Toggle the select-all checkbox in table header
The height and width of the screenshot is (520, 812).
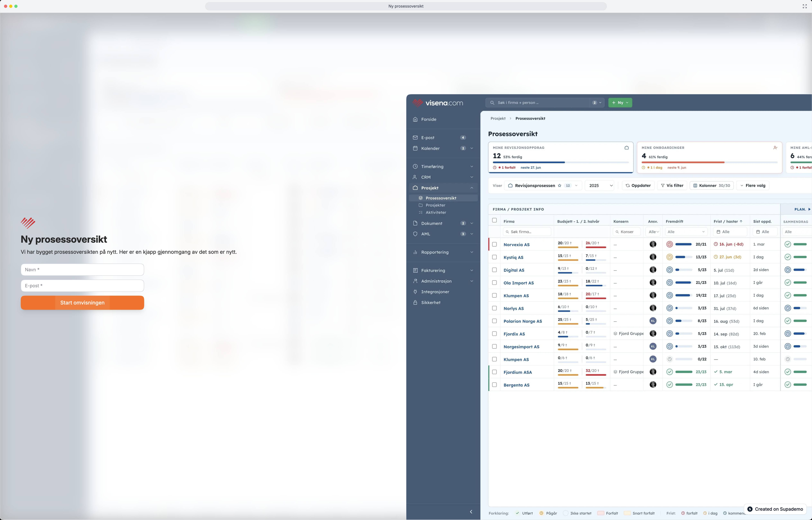(494, 220)
